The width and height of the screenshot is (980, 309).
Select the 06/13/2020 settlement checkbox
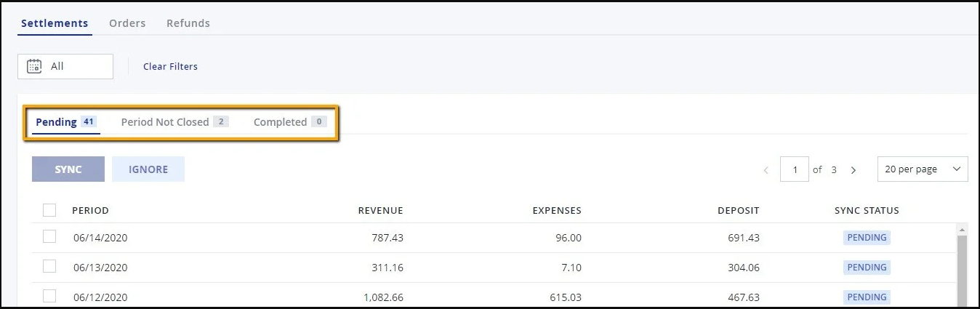pos(49,267)
